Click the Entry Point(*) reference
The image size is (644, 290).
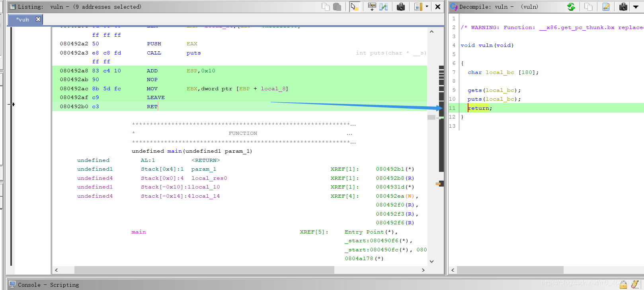click(x=369, y=232)
